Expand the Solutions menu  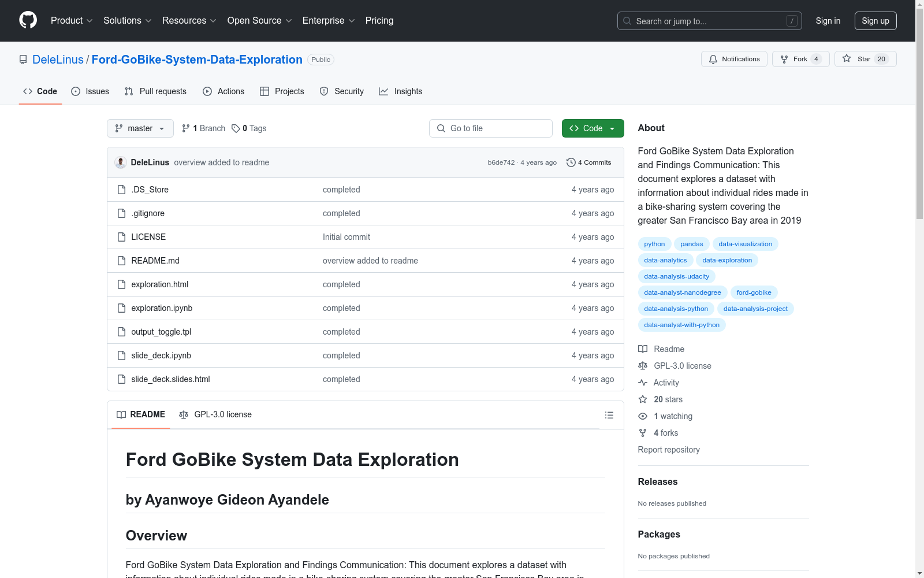(128, 20)
